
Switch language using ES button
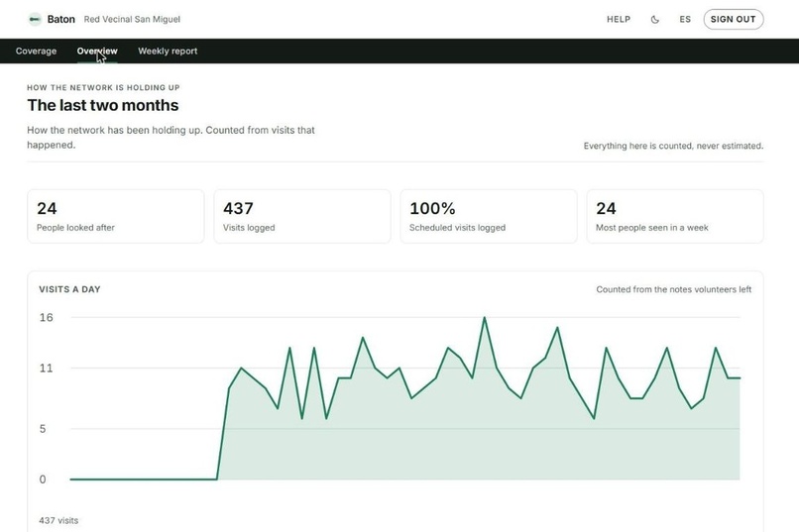pos(685,20)
